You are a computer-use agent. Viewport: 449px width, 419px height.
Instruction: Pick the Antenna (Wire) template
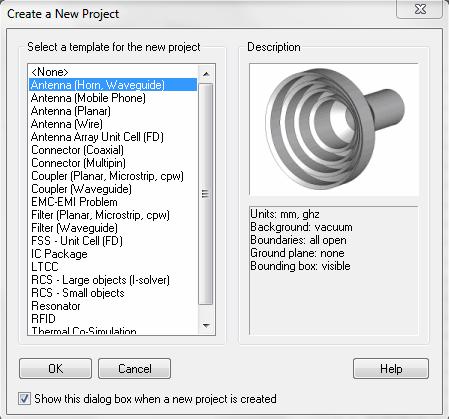113,124
